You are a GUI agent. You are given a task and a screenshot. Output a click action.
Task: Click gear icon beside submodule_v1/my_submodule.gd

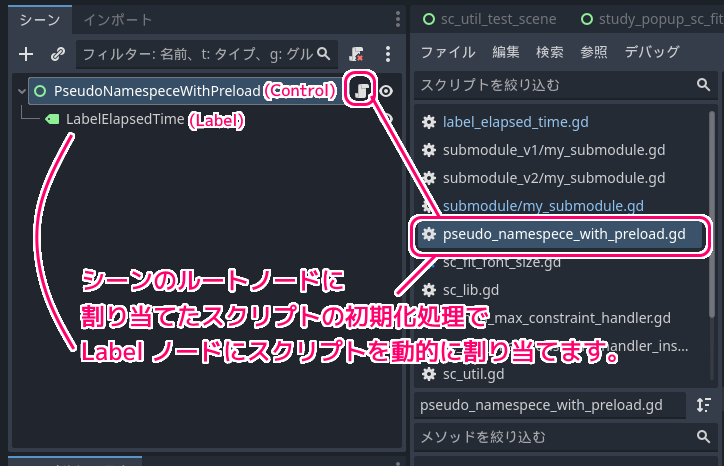point(429,150)
